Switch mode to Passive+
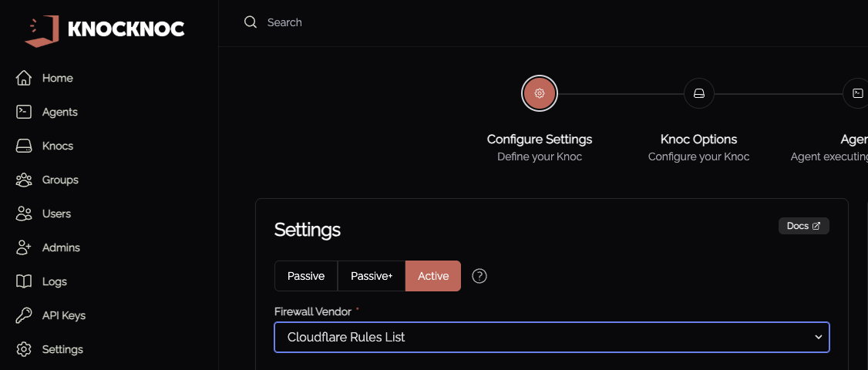The width and height of the screenshot is (868, 370). click(x=372, y=276)
